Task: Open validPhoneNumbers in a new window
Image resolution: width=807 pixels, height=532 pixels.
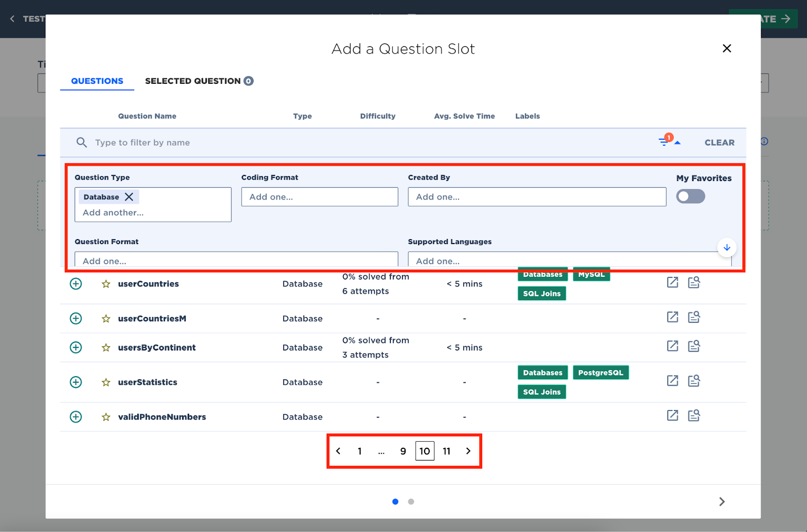Action: [x=672, y=416]
